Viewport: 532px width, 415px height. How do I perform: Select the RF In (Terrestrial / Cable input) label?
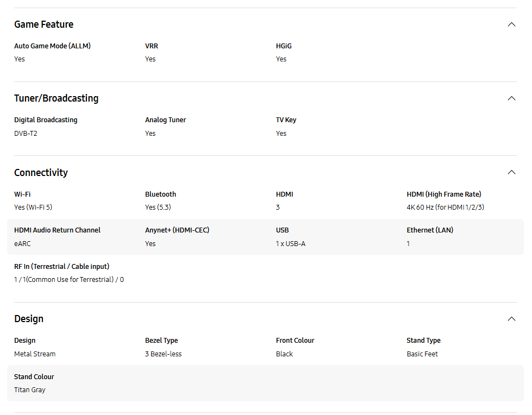click(62, 267)
